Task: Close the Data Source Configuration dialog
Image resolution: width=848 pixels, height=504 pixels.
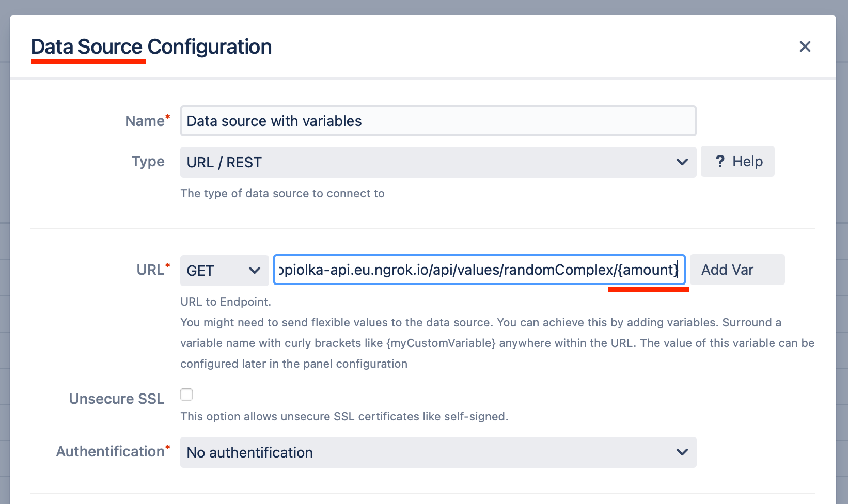Action: [x=805, y=46]
